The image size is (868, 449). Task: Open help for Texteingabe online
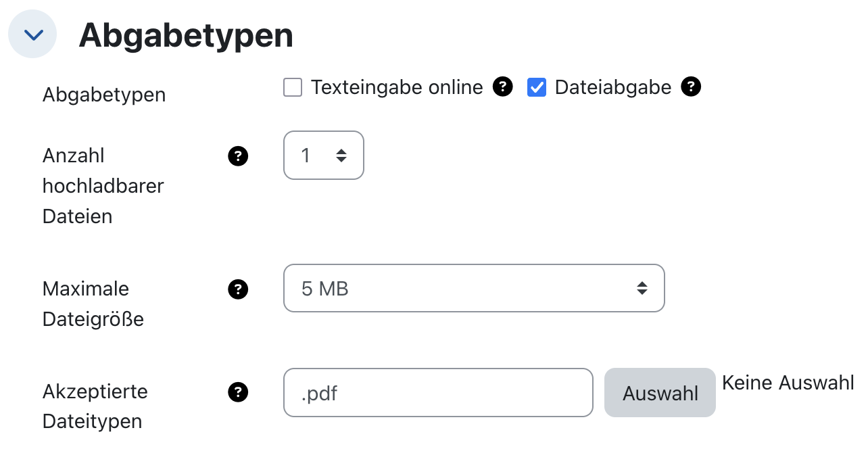502,87
